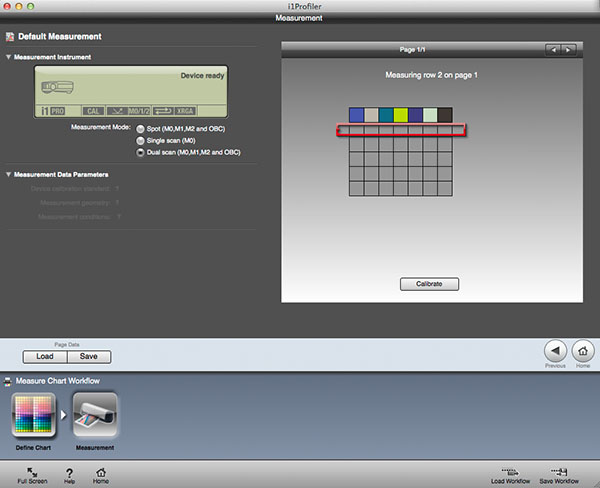600x488 pixels.
Task: Click the Save page data button
Action: coord(89,357)
